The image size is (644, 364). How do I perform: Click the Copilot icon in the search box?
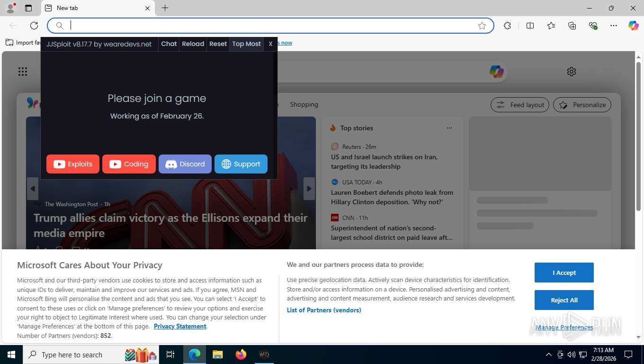[x=496, y=72]
